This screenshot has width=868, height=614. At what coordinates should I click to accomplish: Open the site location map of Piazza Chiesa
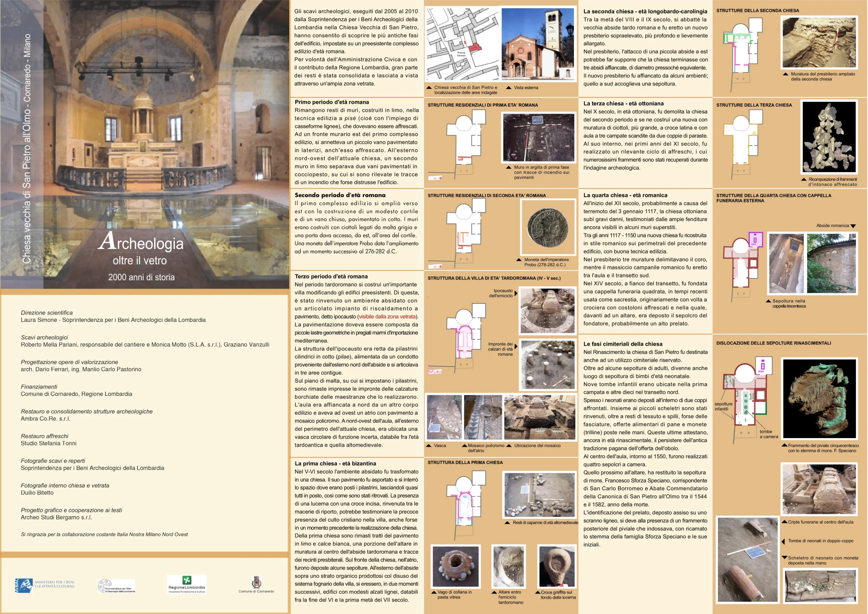462,45
